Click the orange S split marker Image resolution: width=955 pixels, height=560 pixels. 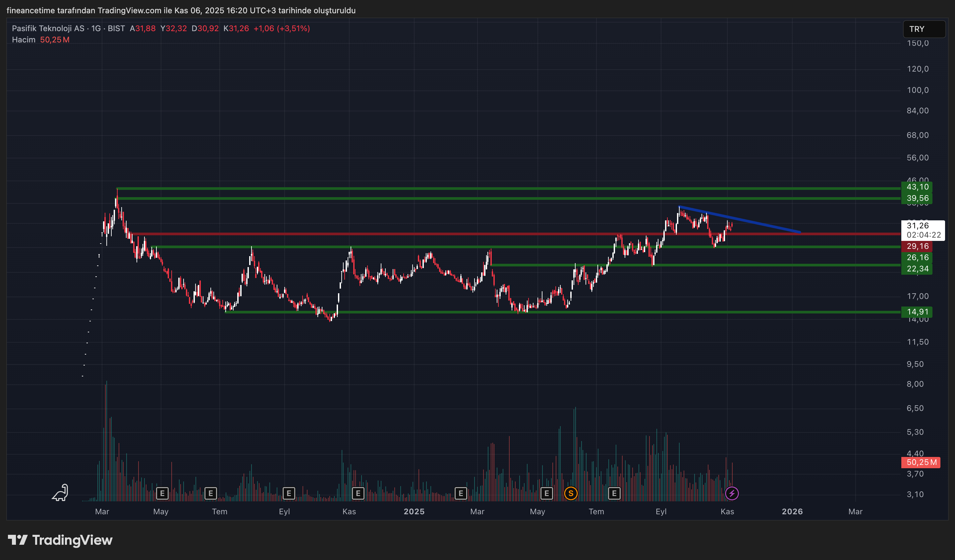pyautogui.click(x=571, y=493)
